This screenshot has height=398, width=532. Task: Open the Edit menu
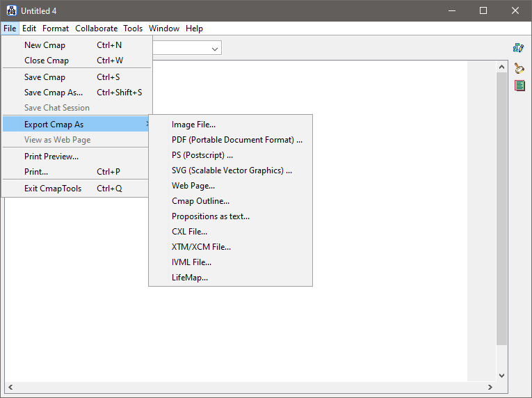tap(29, 29)
